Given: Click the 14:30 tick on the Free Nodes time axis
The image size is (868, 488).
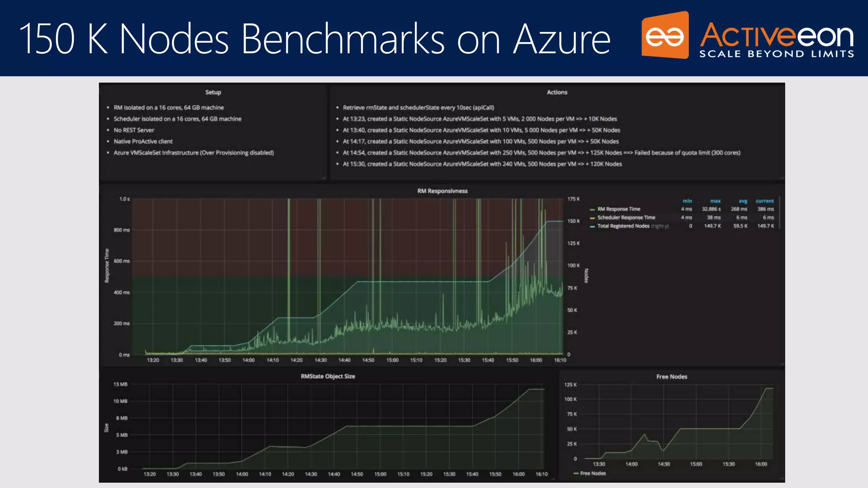Looking at the screenshot, I should pyautogui.click(x=664, y=464).
